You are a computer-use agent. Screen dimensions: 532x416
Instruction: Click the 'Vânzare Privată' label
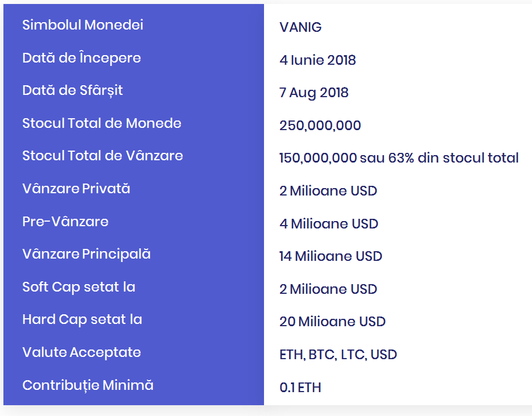(x=76, y=189)
